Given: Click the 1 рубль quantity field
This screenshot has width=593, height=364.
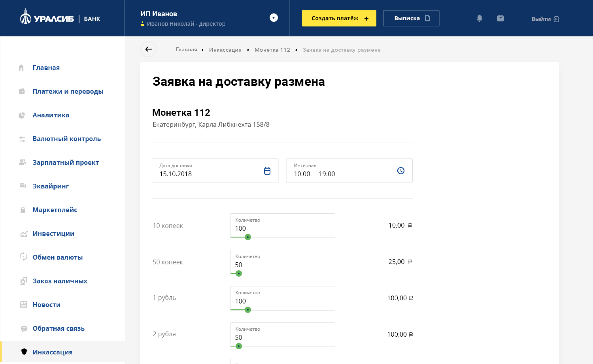Looking at the screenshot, I should tap(282, 298).
